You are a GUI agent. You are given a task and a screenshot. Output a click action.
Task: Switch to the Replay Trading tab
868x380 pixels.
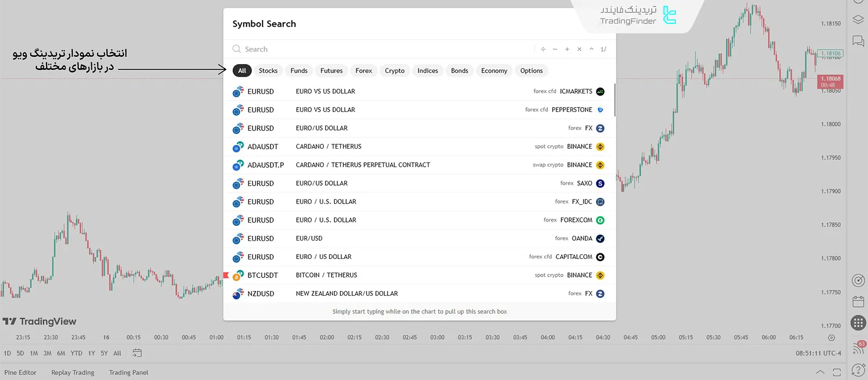click(x=73, y=372)
